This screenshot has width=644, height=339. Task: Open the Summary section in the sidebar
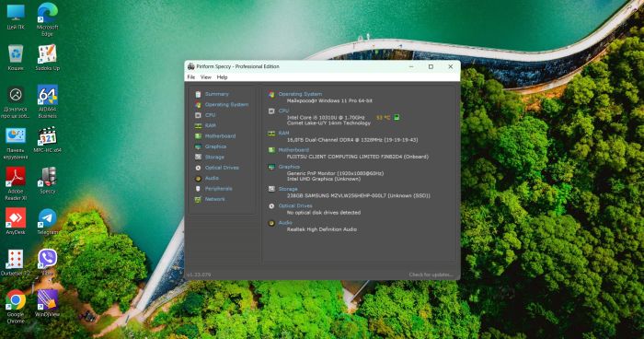click(216, 94)
